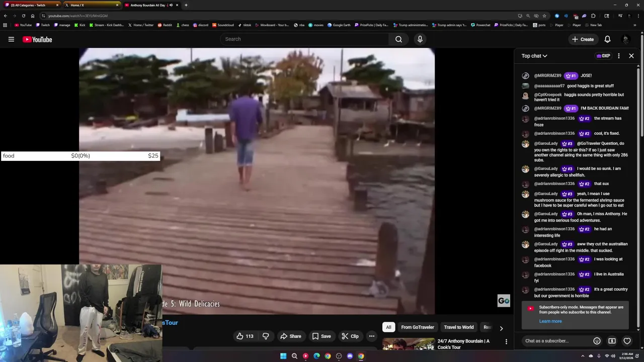Bookmark this page with star icon
The image size is (644, 362).
coord(544,16)
